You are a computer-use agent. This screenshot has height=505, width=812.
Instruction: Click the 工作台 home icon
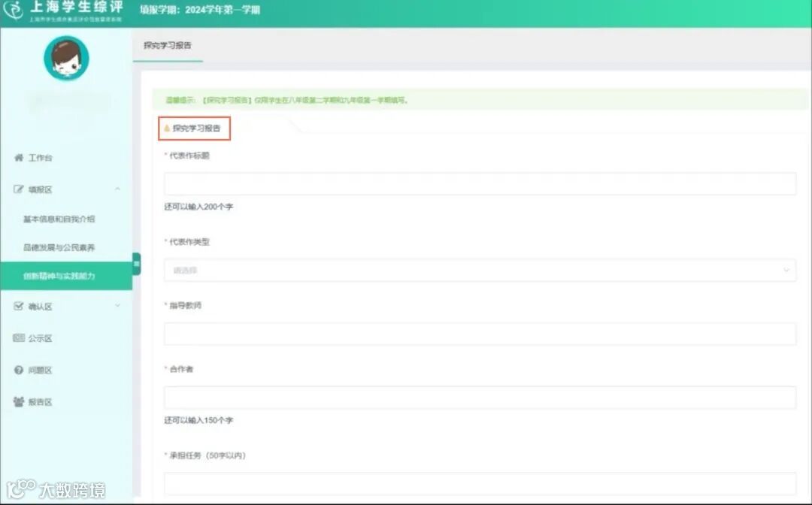coord(19,157)
